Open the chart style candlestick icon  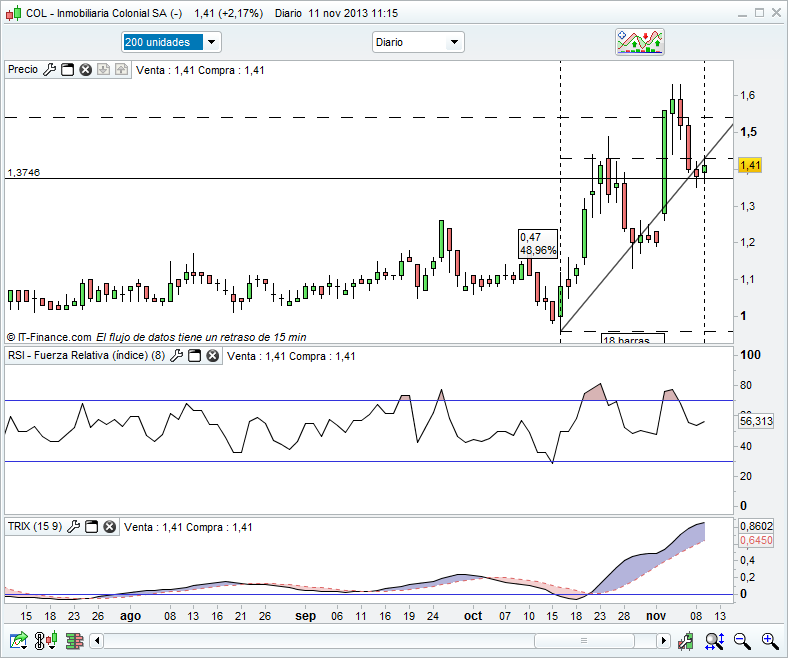pos(44,640)
